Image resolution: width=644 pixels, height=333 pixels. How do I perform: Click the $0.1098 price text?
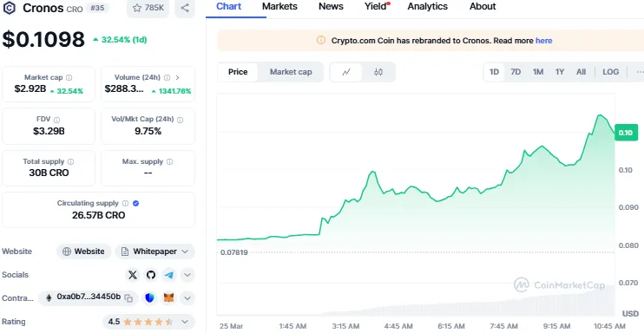[x=43, y=39]
